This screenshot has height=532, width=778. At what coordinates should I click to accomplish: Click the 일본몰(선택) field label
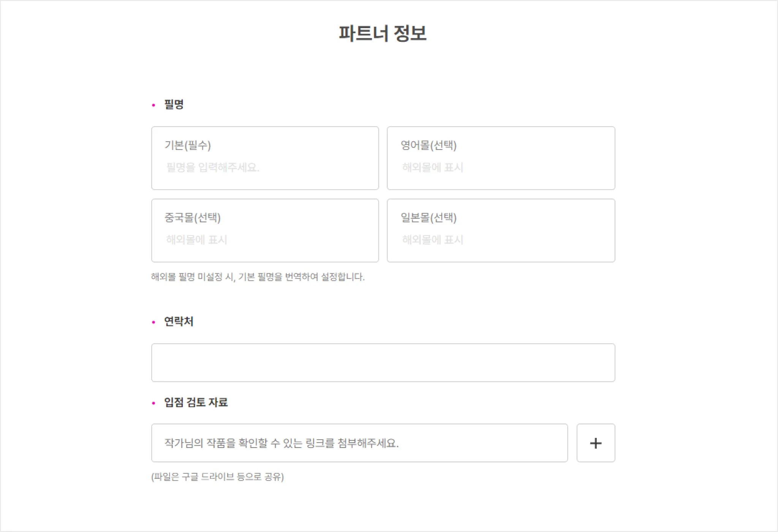428,218
